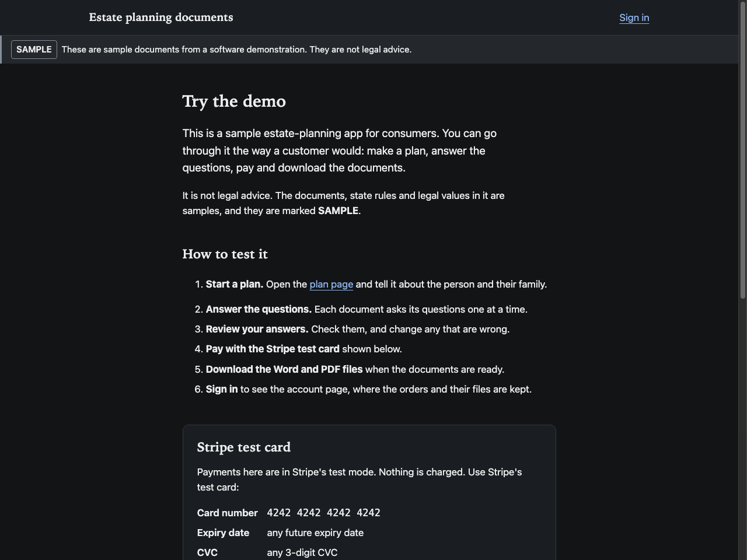This screenshot has height=560, width=747.
Task: Click the 'It is not legal advice' paragraph
Action: click(x=344, y=203)
